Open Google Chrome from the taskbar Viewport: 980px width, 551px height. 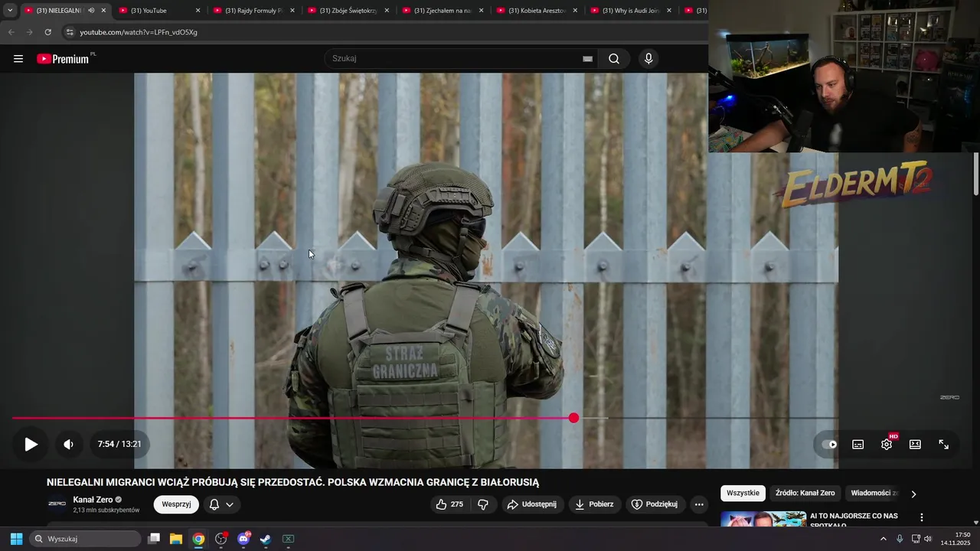click(x=198, y=539)
